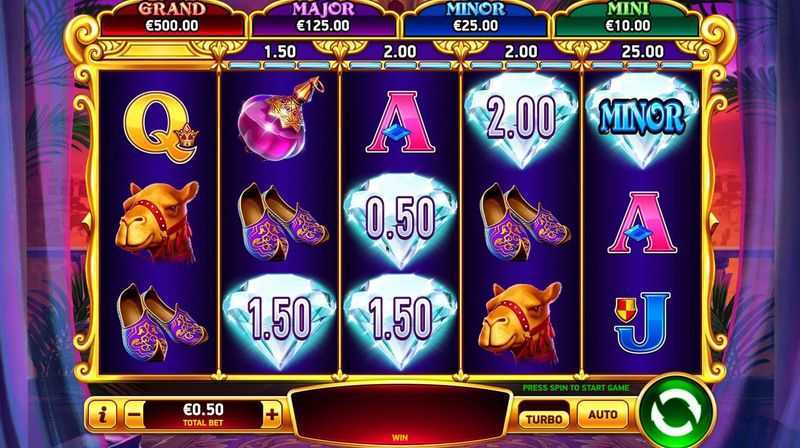800x448 pixels.
Task: Select the Major jackpot €125.00 panel
Action: (x=323, y=19)
